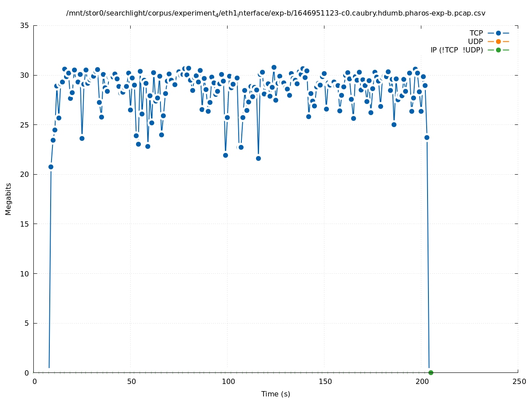This screenshot has height=400, width=532.
Task: Click the 250 tick label on x-axis
Action: (519, 382)
